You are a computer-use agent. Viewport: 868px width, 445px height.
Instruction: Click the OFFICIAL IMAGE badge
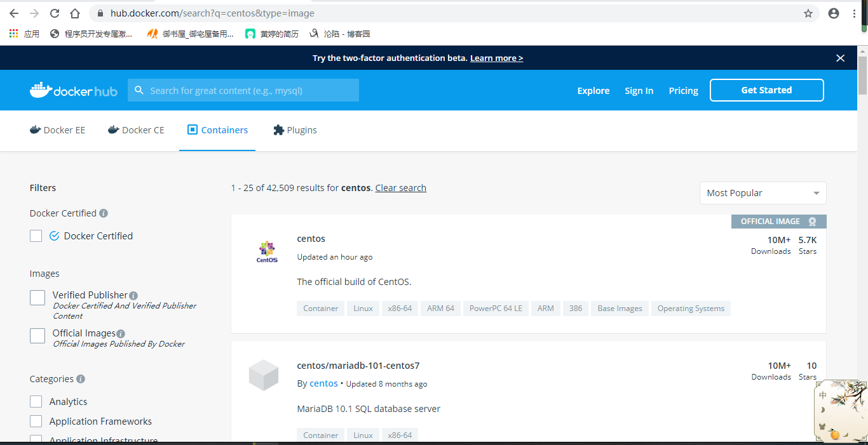click(x=778, y=222)
